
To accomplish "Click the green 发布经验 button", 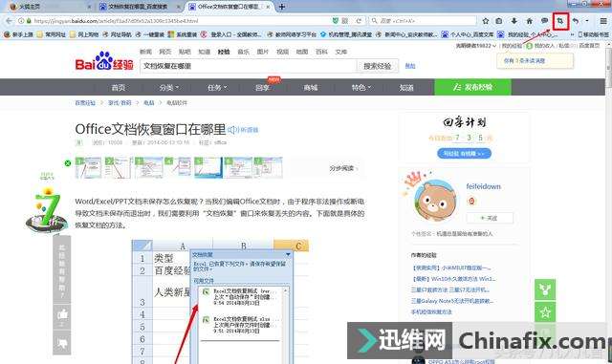I will tap(472, 87).
